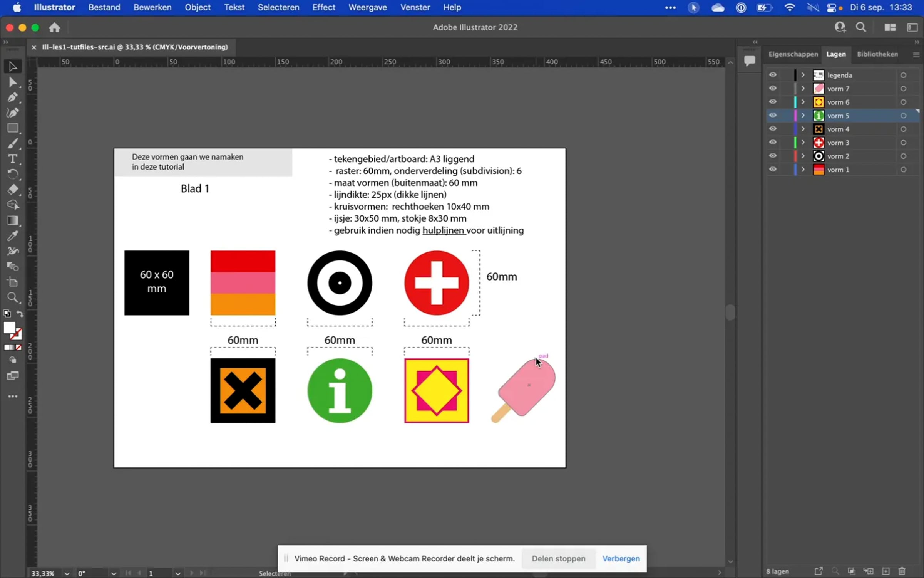Click the Delen stoppen button
The image size is (924, 578).
[x=558, y=558]
